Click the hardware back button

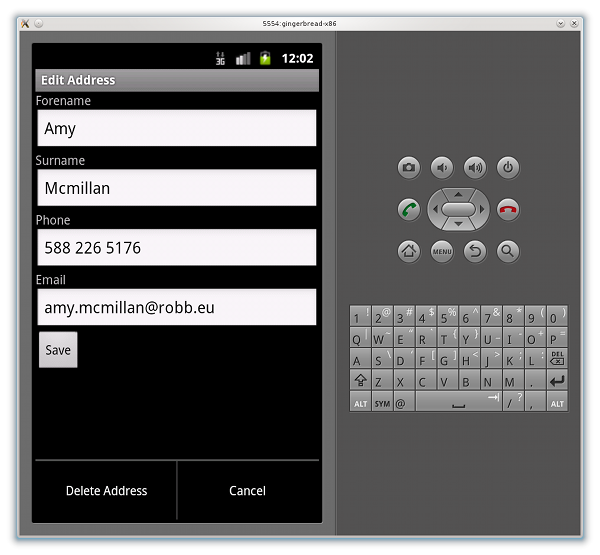[475, 251]
